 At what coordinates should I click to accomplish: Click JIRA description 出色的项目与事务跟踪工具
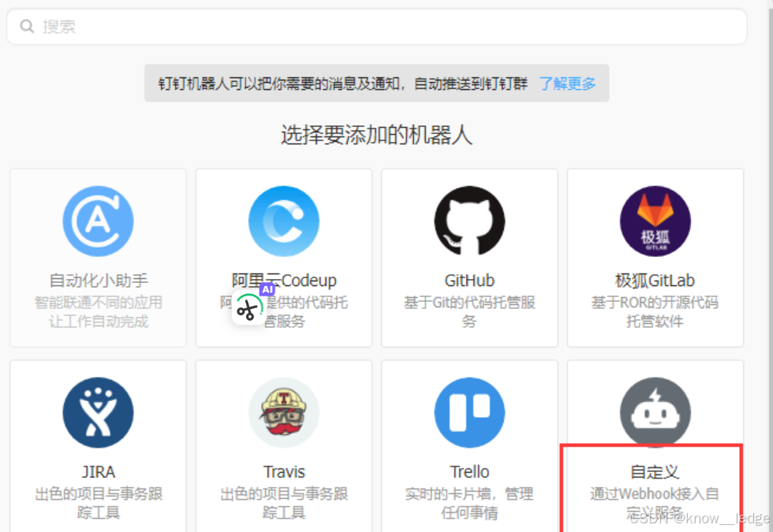[98, 503]
